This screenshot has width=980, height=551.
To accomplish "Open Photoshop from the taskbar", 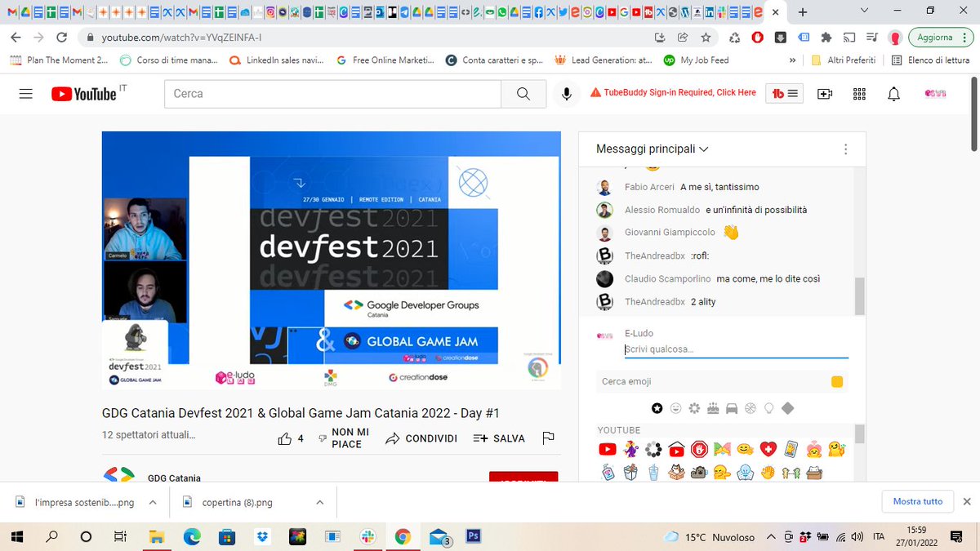I will 472,536.
